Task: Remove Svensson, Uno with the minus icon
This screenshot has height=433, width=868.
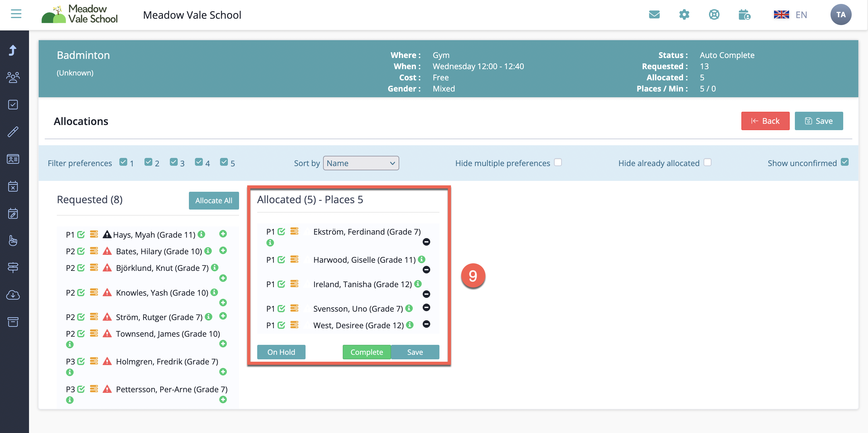Action: click(426, 307)
